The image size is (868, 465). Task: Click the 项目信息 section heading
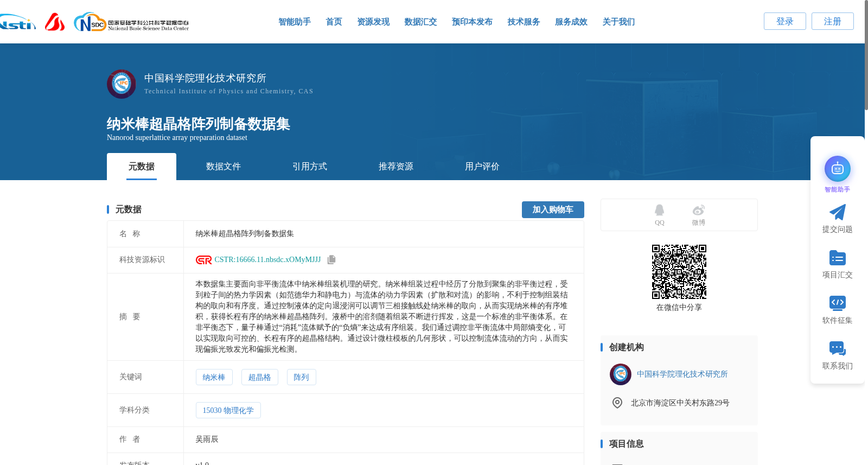click(626, 444)
